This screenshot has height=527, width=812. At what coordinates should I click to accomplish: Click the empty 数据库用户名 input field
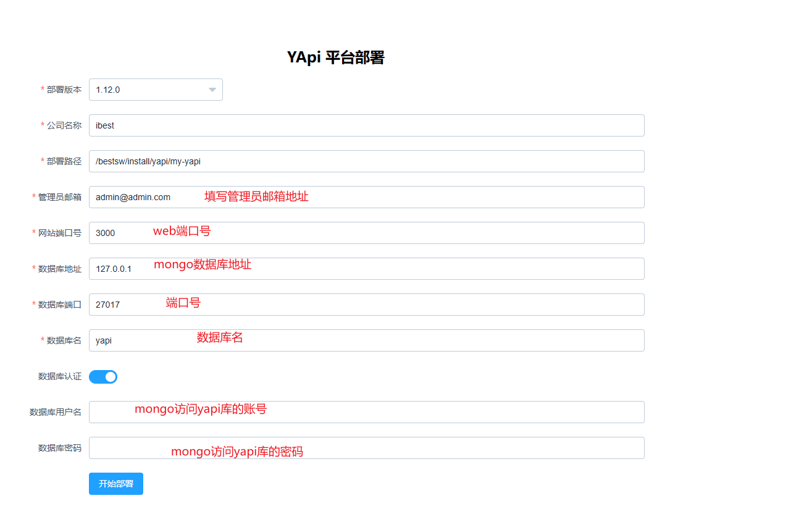[367, 412]
